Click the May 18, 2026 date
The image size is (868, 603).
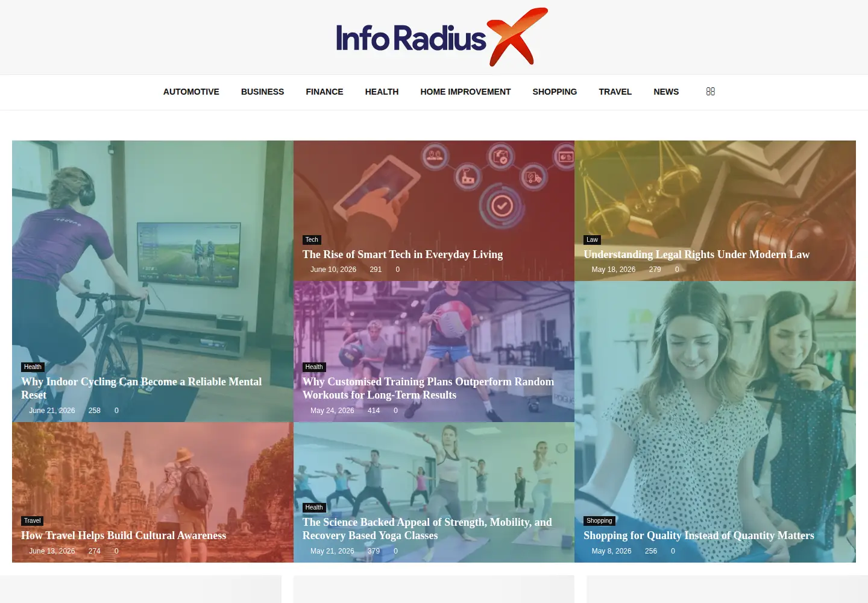pos(614,270)
